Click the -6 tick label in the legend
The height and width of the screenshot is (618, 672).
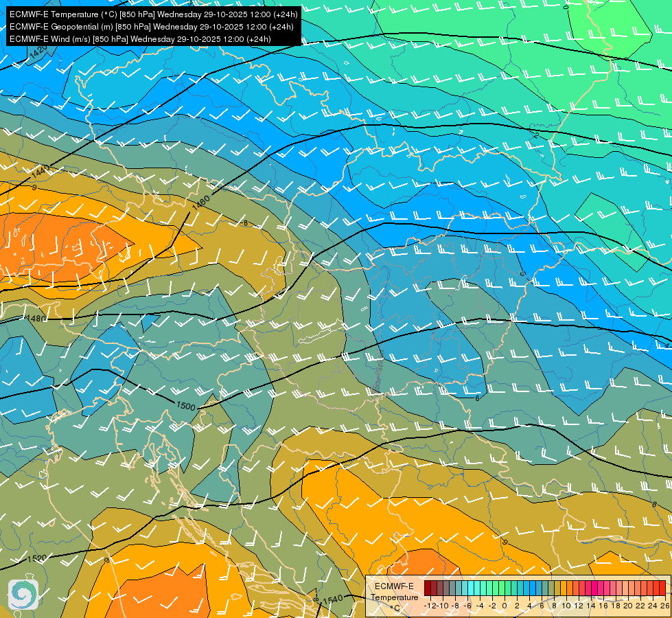467,606
